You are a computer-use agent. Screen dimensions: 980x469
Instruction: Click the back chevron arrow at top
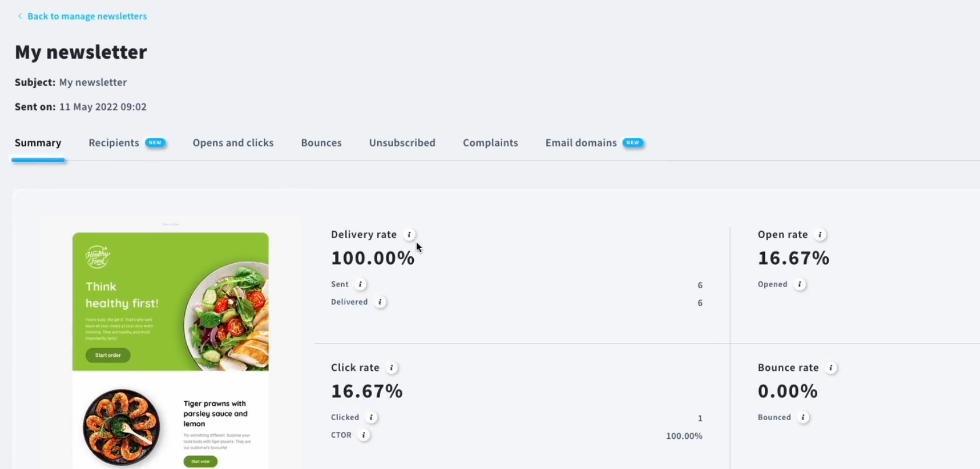pos(20,16)
